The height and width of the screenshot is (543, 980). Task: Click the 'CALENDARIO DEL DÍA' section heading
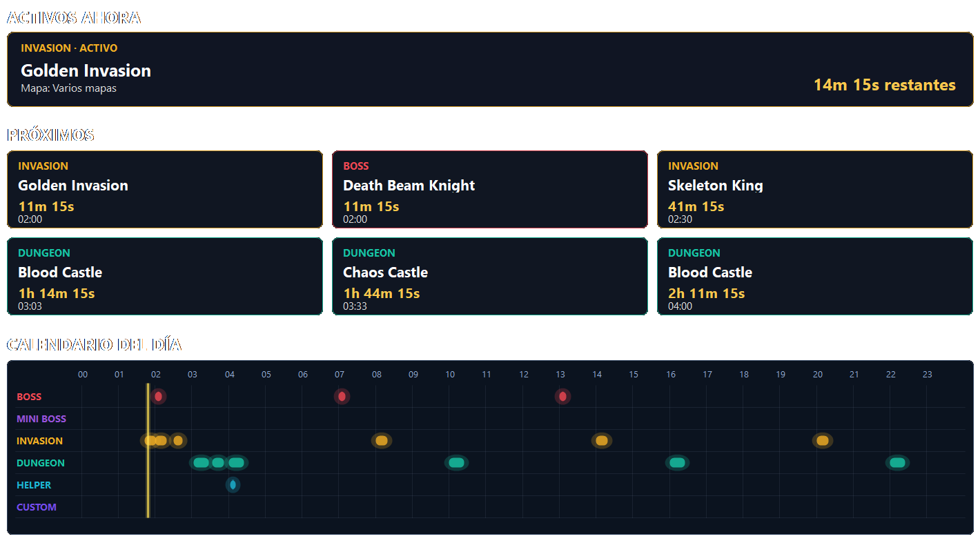point(94,344)
